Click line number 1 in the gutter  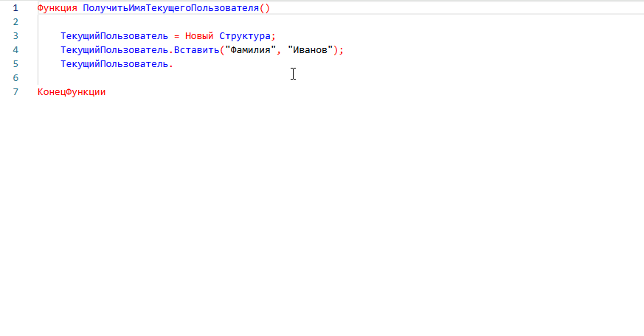(x=15, y=8)
